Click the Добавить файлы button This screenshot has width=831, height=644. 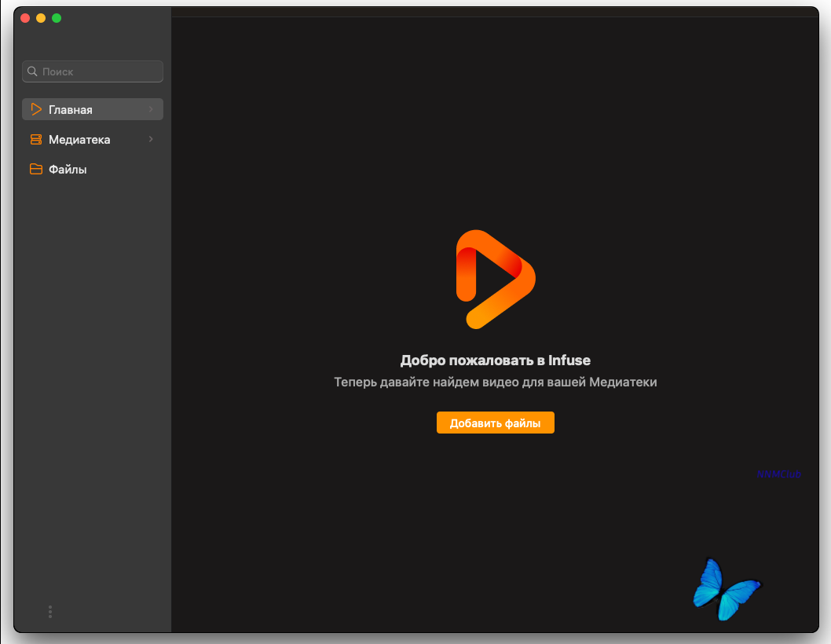(x=496, y=423)
